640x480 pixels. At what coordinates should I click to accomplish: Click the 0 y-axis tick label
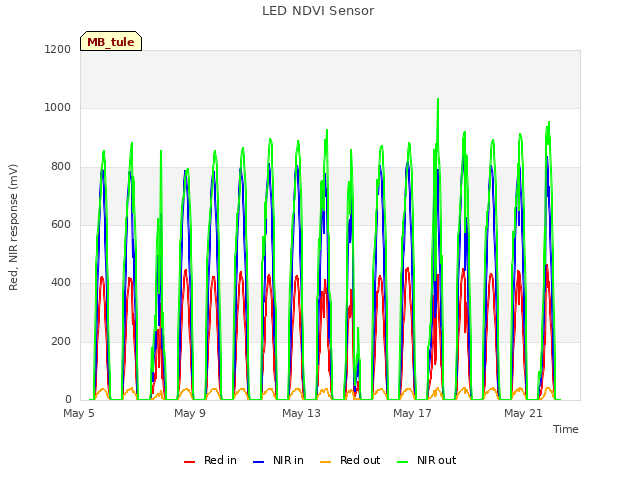[68, 400]
